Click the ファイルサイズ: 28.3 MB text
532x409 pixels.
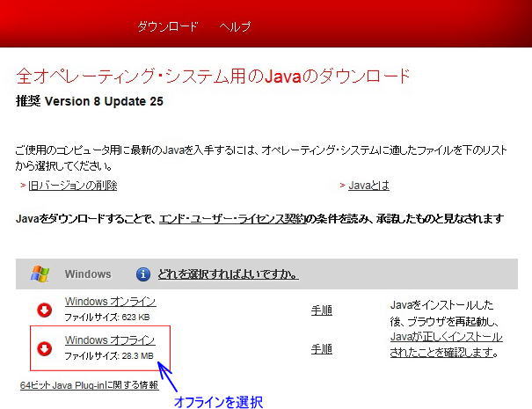pyautogui.click(x=109, y=356)
